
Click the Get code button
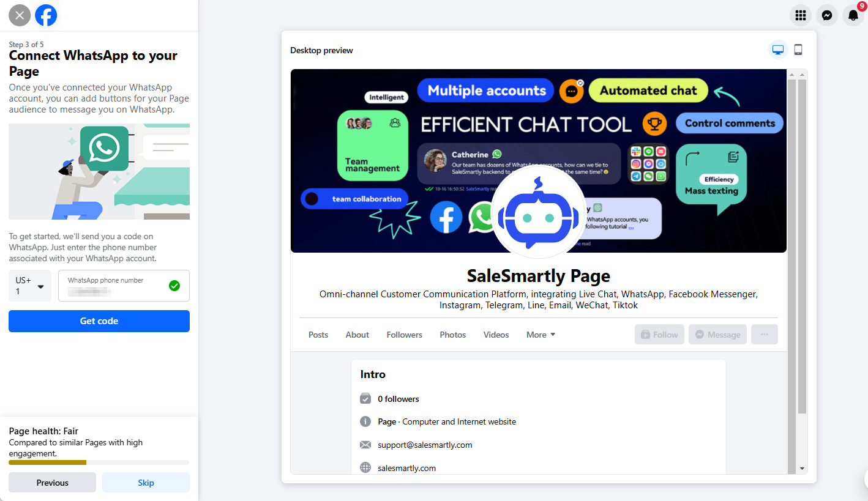[99, 321]
